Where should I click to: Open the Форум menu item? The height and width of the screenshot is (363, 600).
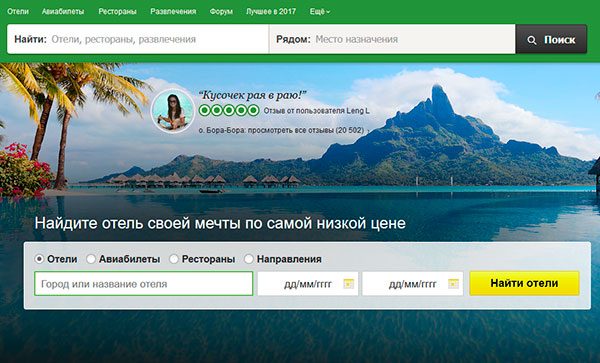221,11
